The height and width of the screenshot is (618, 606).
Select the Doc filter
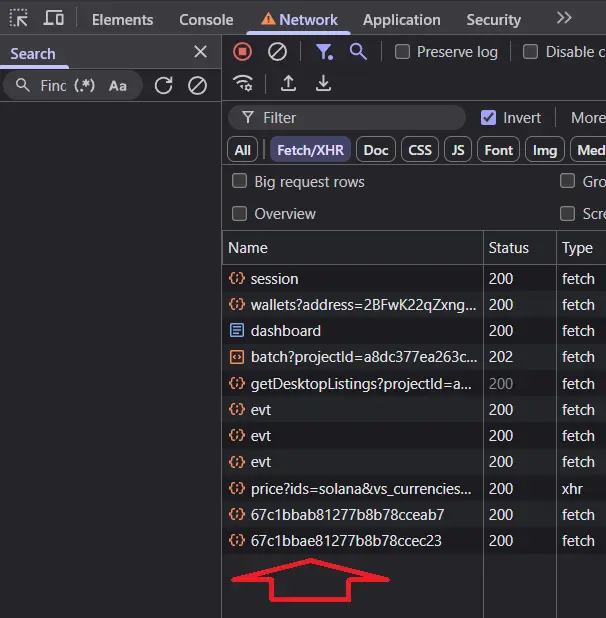pyautogui.click(x=375, y=150)
